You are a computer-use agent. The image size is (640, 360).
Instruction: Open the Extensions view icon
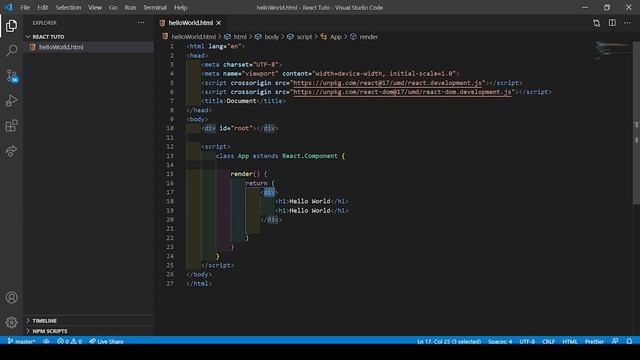pyautogui.click(x=11, y=126)
